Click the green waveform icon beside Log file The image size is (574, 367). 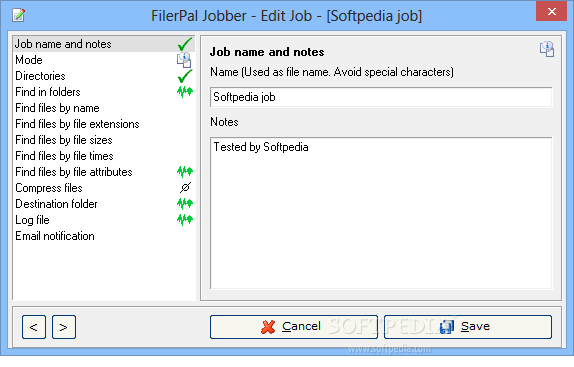(185, 220)
